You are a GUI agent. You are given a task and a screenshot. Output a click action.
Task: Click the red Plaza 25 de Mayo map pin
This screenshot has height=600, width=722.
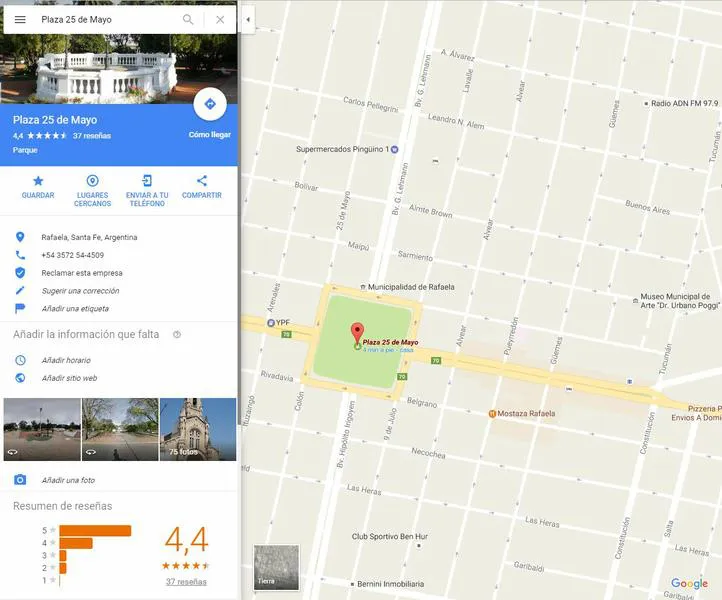[x=358, y=334]
